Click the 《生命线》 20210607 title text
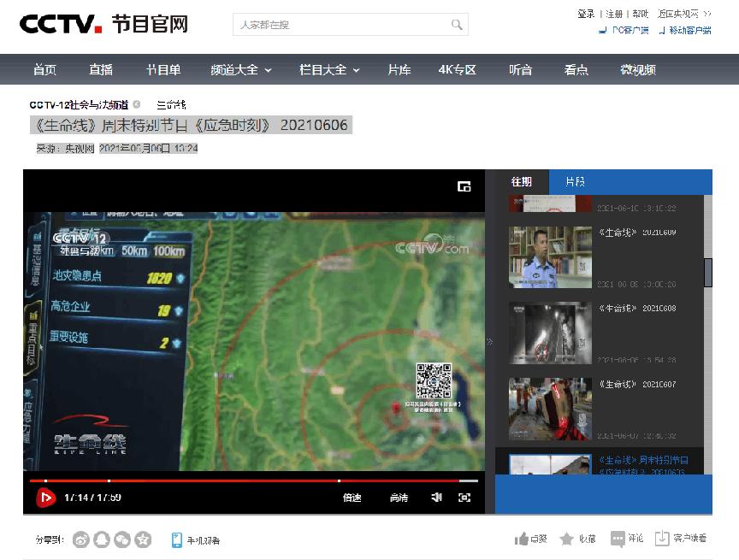This screenshot has width=739, height=560. point(637,385)
